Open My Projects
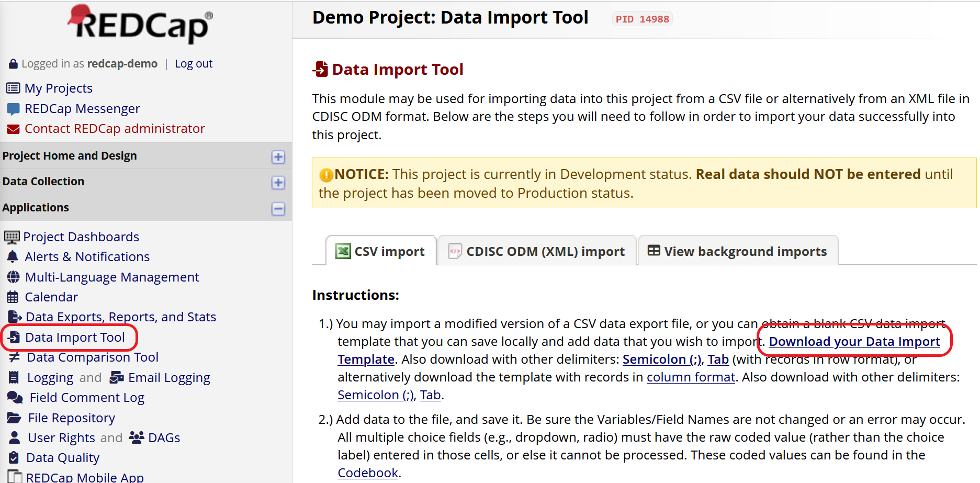The width and height of the screenshot is (980, 483). 59,88
